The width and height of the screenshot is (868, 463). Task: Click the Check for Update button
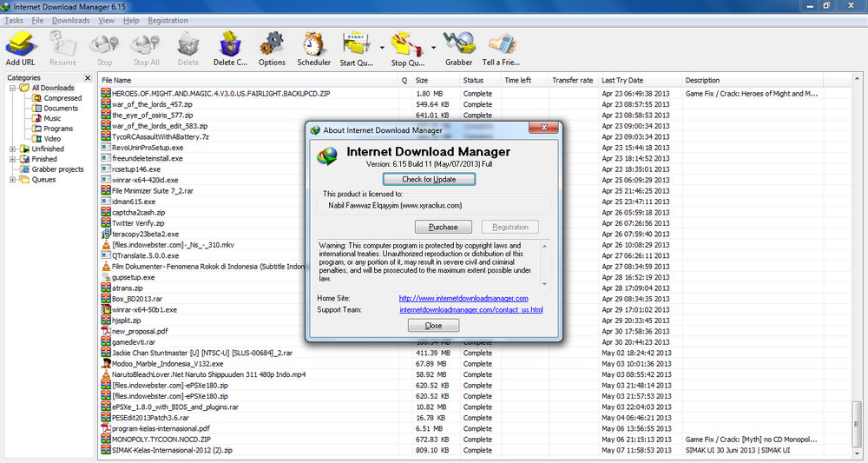coord(429,180)
